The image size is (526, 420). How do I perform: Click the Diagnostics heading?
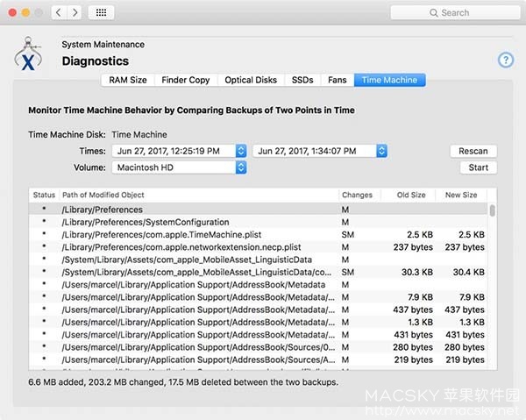coord(96,61)
